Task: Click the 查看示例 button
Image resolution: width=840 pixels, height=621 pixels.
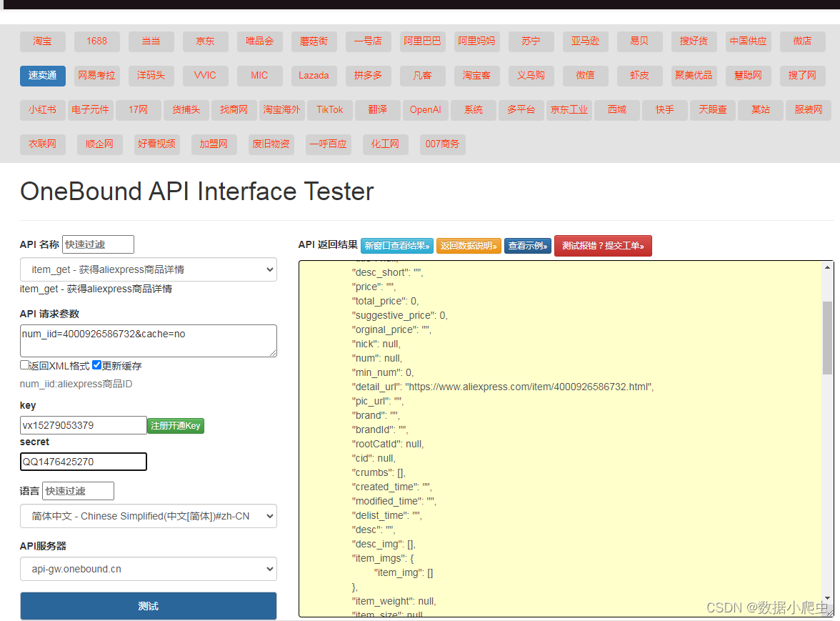Action: coord(528,246)
